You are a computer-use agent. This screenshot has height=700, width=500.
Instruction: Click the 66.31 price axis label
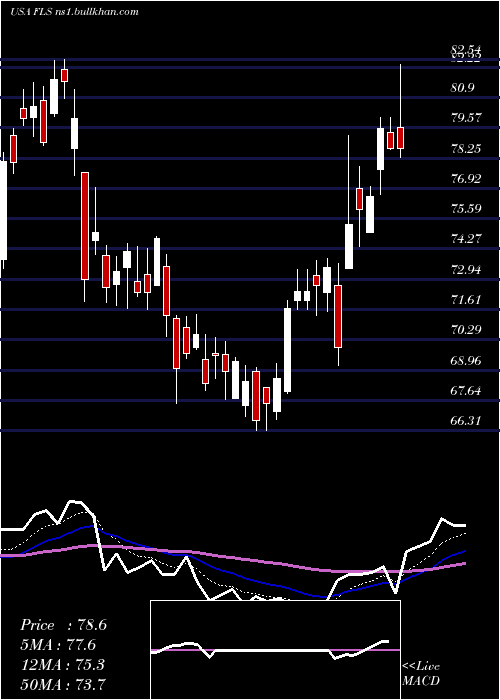click(x=466, y=420)
